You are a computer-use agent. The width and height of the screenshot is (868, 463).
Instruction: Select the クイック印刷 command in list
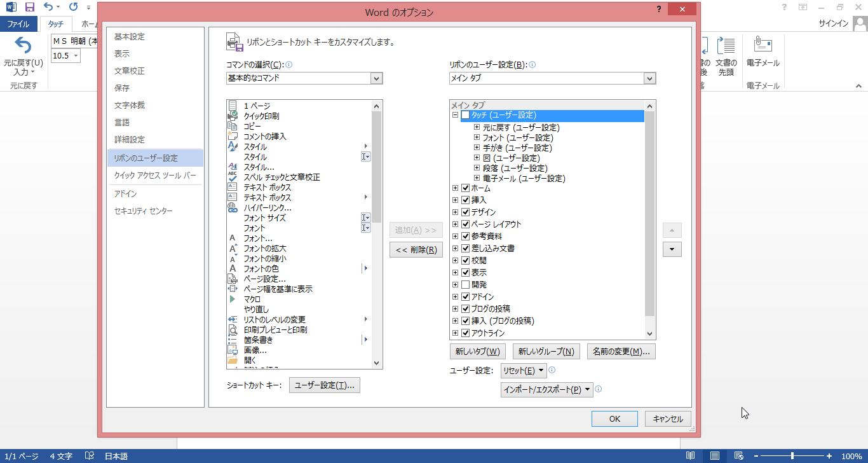(x=261, y=116)
